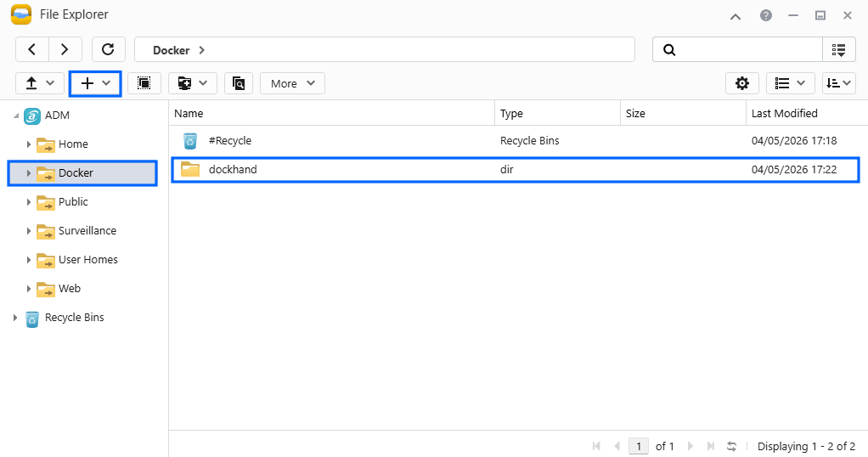Open the upload dropdown menu
This screenshot has width=868, height=457.
(40, 83)
